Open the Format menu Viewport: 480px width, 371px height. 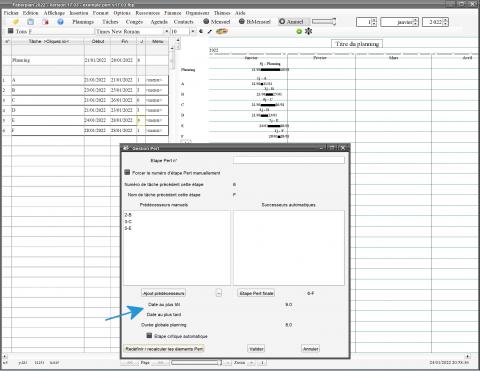[x=100, y=13]
